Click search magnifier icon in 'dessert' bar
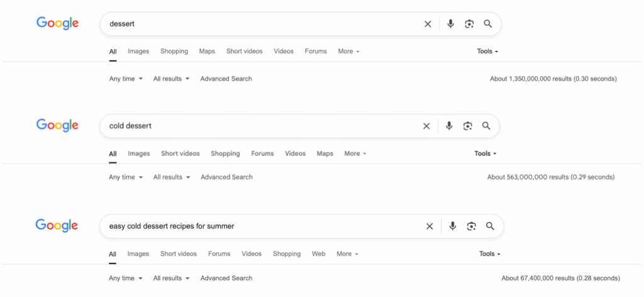644x297 pixels. (487, 24)
